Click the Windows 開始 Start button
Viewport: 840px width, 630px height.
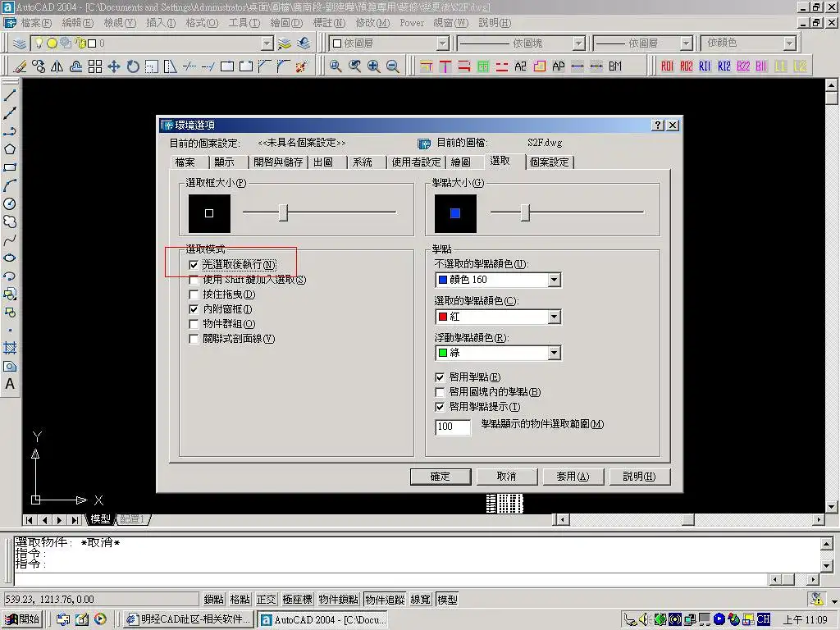tap(22, 619)
